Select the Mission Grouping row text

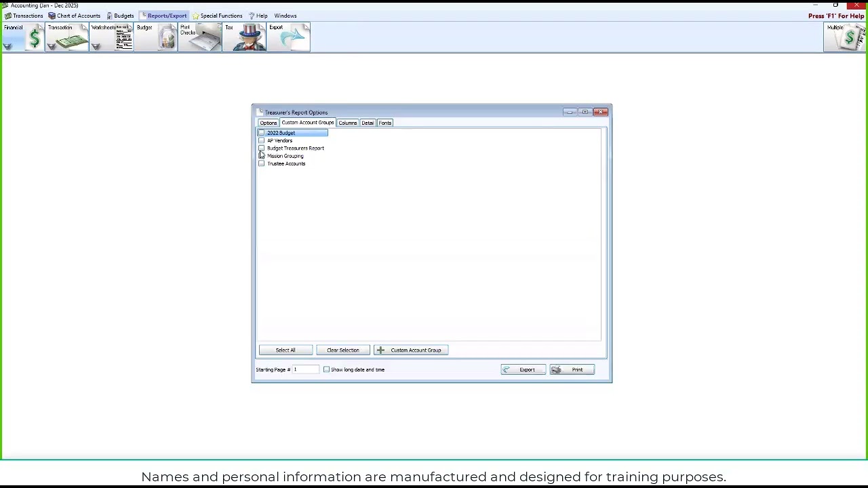coord(285,156)
